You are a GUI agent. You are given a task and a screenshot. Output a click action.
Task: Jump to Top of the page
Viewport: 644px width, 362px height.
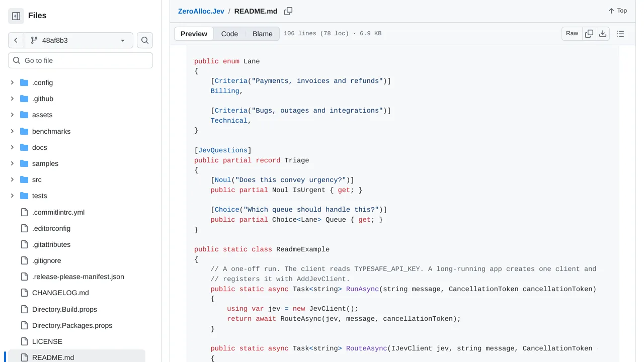point(617,11)
